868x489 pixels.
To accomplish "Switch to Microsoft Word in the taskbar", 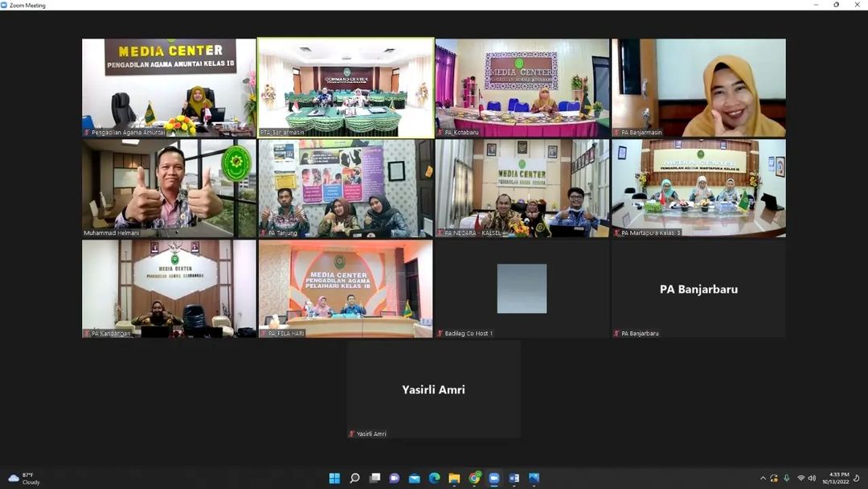I will tap(514, 479).
